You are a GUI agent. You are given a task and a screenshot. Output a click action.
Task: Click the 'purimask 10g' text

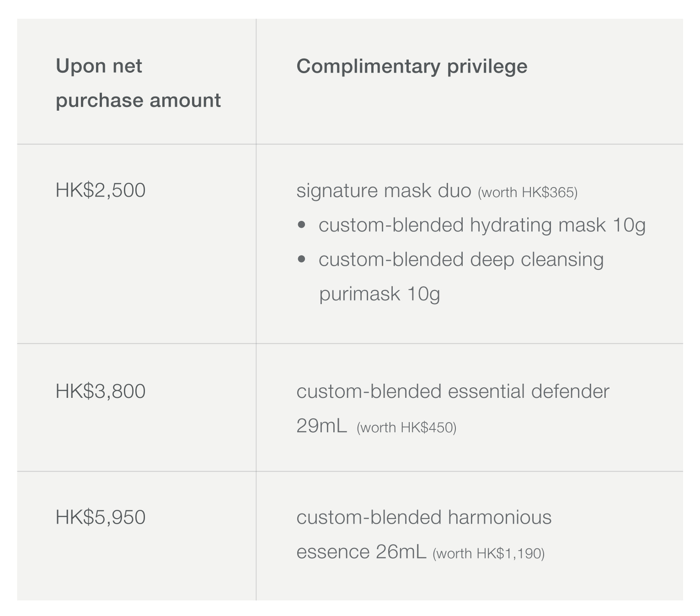pos(379,294)
